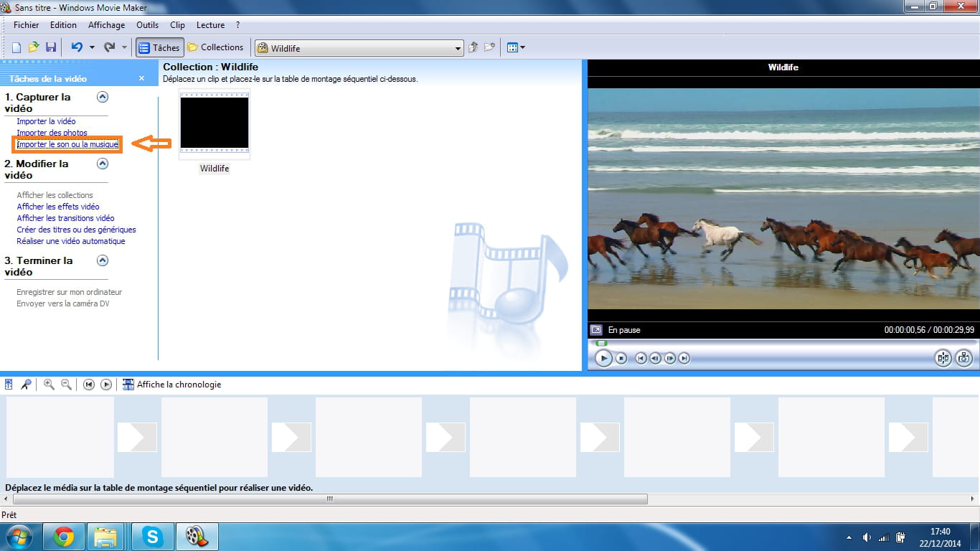Toggle the Collections pane button
Viewport: 980px width, 551px height.
(215, 47)
